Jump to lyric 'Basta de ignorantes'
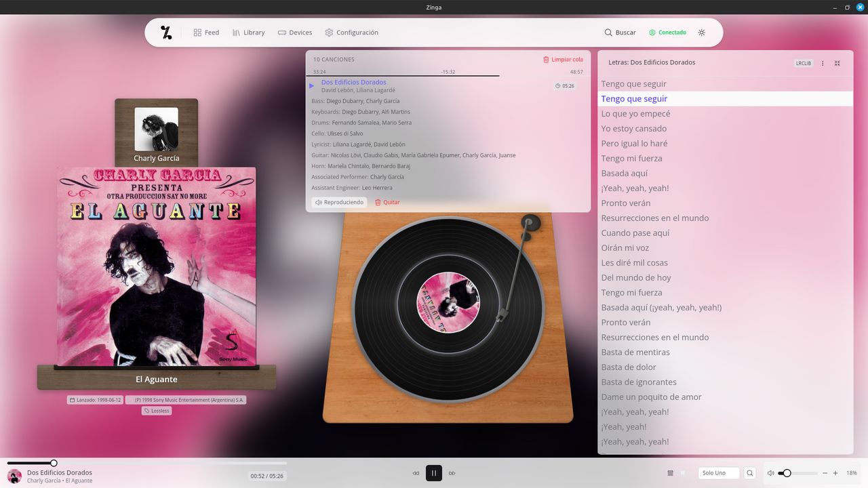The height and width of the screenshot is (488, 868). 726,382
